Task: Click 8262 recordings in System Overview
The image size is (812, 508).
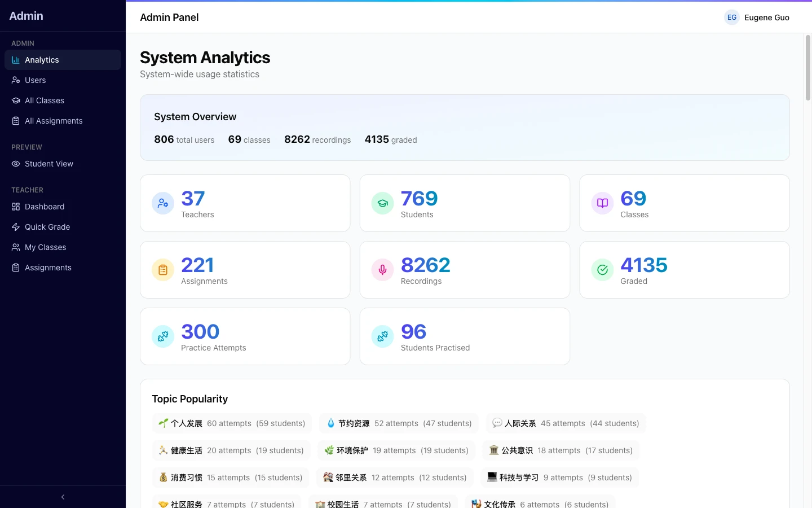Action: (317, 139)
